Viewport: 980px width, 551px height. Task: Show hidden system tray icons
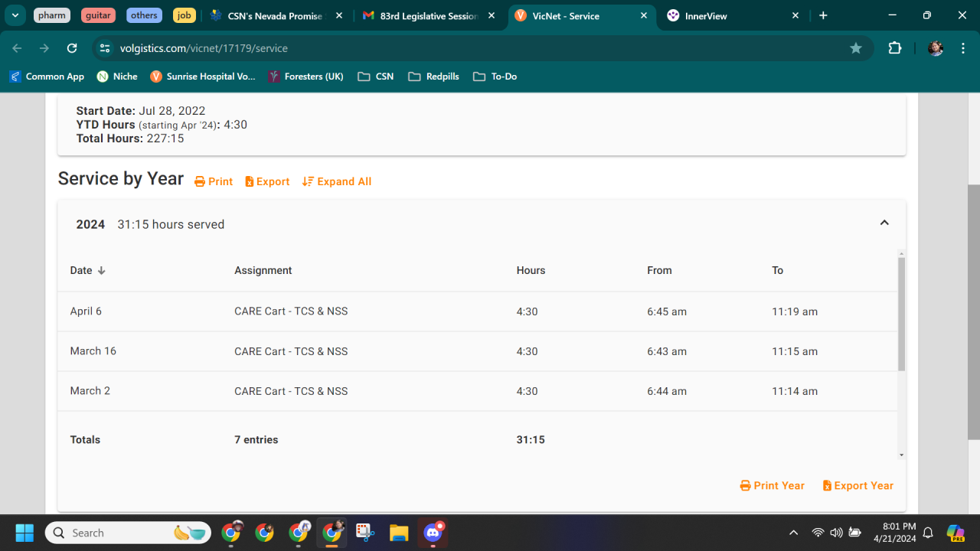[x=793, y=533]
